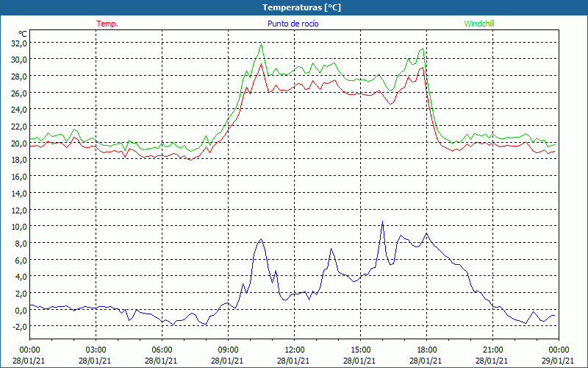
Task: Click the 12,0 axis value
Action: tap(19, 210)
